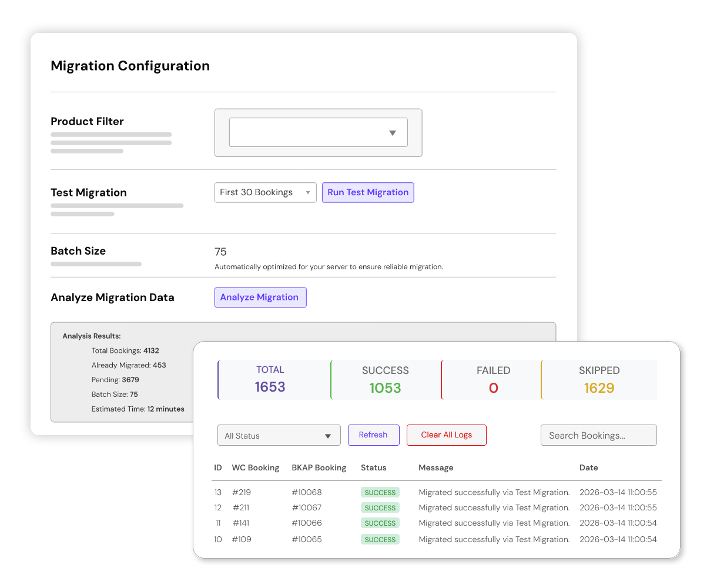Viewport: 717px width, 588px height.
Task: Click the batch size value 75
Action: pos(220,252)
